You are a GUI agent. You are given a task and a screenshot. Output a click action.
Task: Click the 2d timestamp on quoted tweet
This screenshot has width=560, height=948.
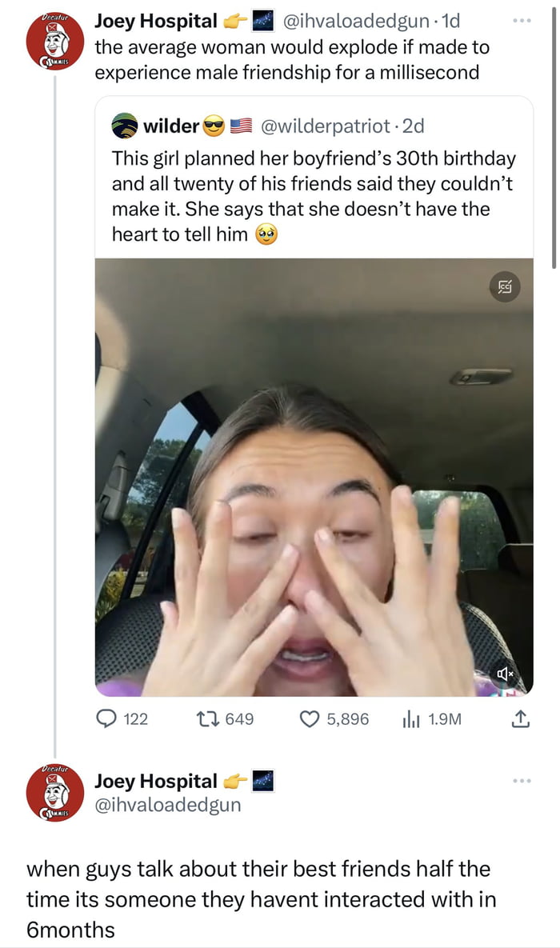point(414,126)
